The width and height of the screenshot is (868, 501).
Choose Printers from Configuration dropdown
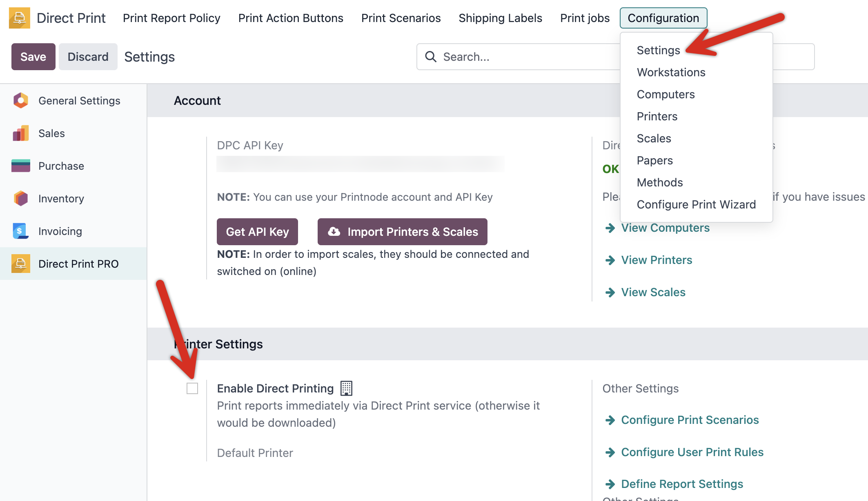pos(657,116)
